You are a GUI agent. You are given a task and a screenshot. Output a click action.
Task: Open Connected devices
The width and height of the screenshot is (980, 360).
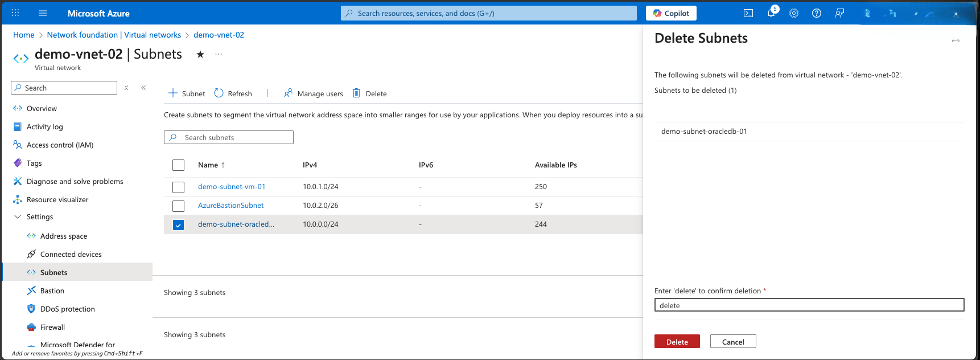point(71,254)
